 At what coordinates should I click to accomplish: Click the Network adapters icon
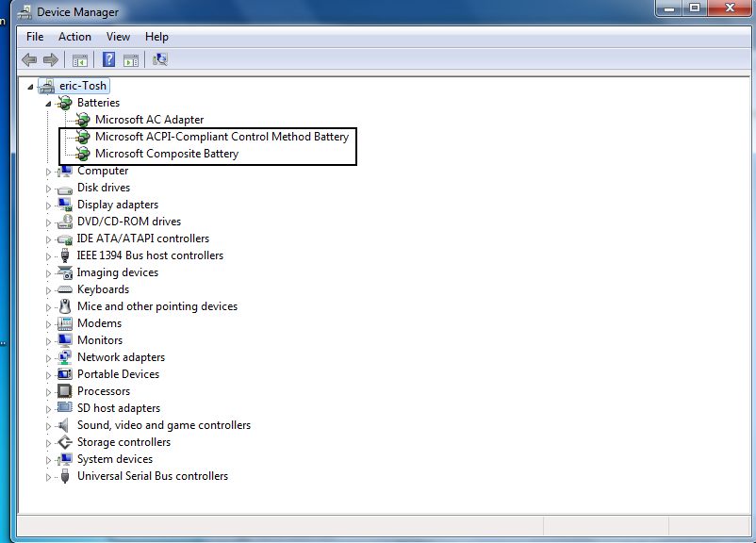pyautogui.click(x=65, y=357)
